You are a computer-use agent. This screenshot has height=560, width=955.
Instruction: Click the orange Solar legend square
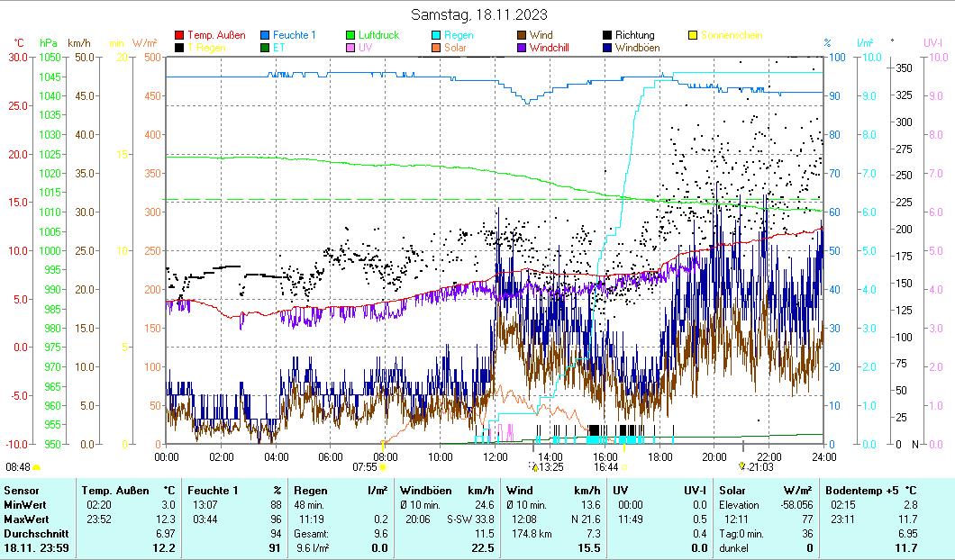pos(437,48)
